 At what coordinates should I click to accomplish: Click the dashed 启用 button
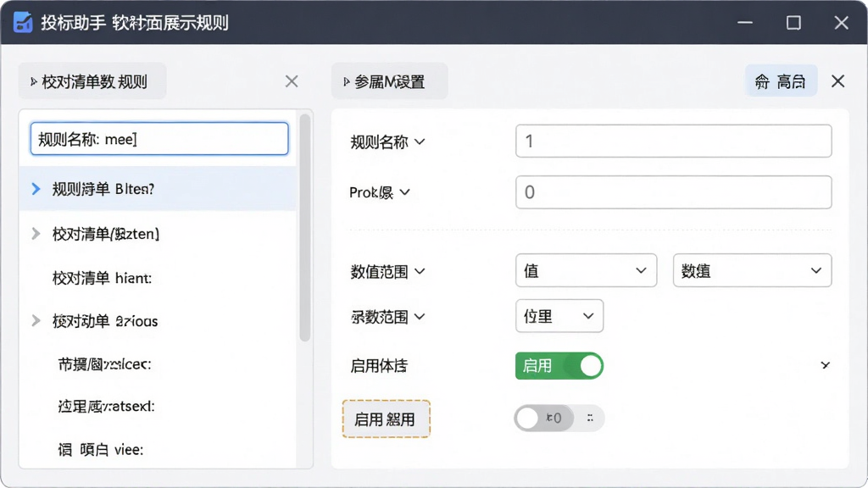click(386, 419)
